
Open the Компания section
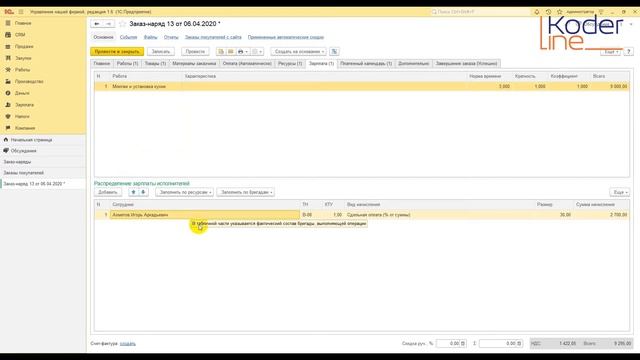(x=24, y=128)
